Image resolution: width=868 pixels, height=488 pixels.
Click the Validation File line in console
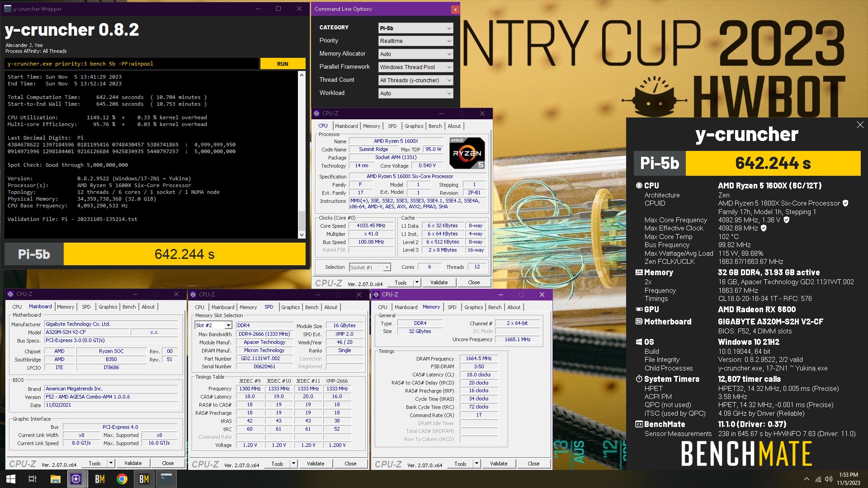coord(72,219)
